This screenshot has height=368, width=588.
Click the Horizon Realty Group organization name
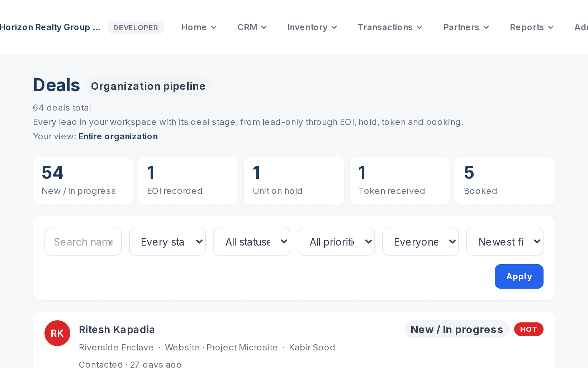coord(50,27)
